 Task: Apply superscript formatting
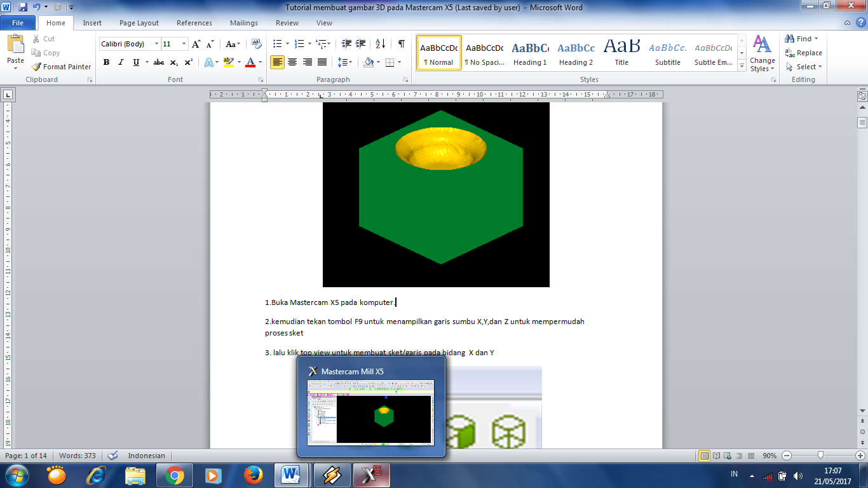point(189,62)
